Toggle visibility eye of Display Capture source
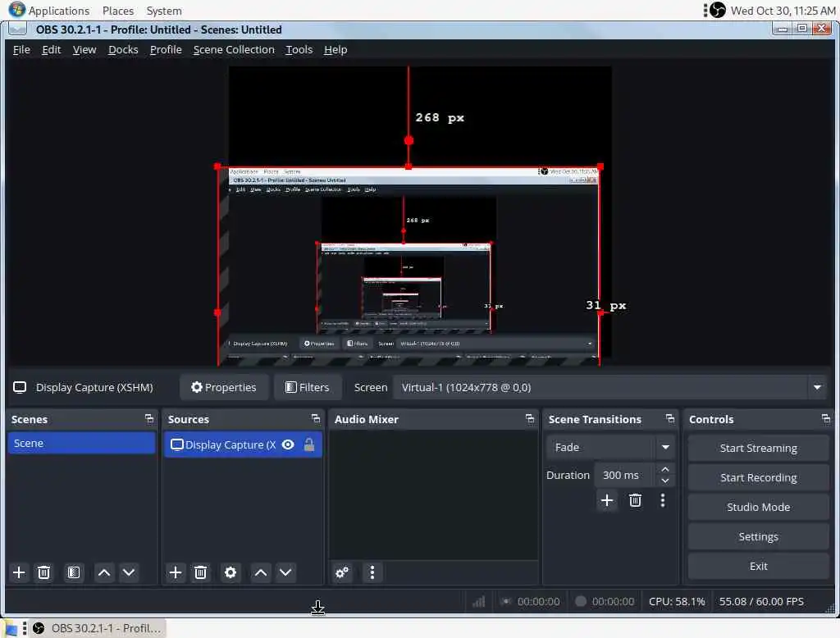Screen dimensions: 840x638 288,444
